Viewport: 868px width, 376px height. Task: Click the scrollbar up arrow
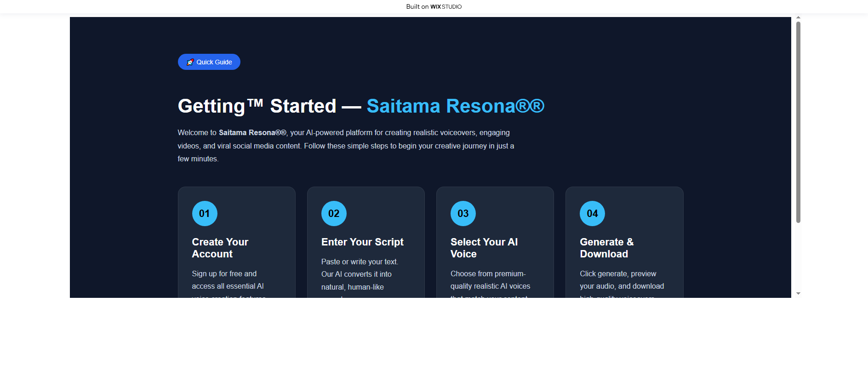point(798,17)
